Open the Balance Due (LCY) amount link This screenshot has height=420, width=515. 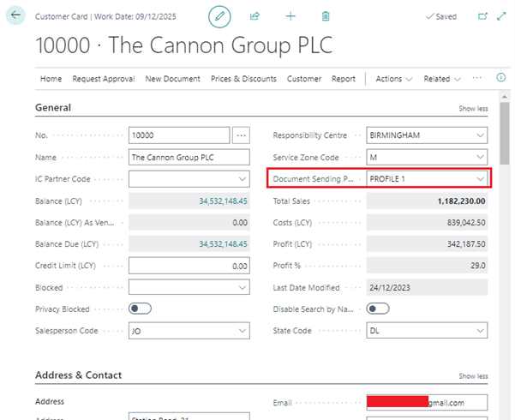click(x=223, y=244)
